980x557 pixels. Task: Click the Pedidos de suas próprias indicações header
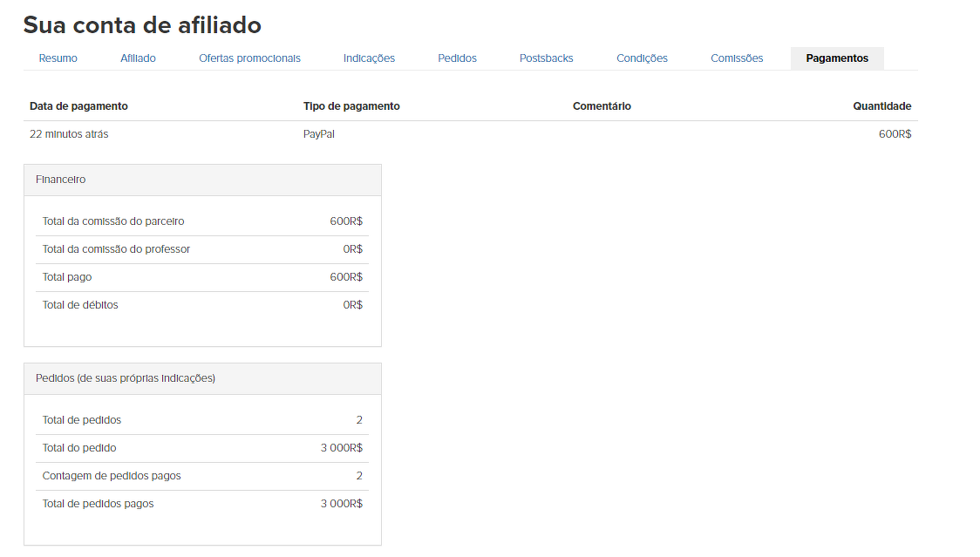tap(201, 378)
